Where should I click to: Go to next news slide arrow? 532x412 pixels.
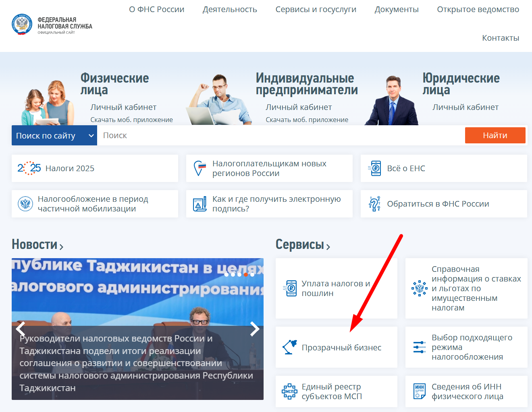coord(255,329)
